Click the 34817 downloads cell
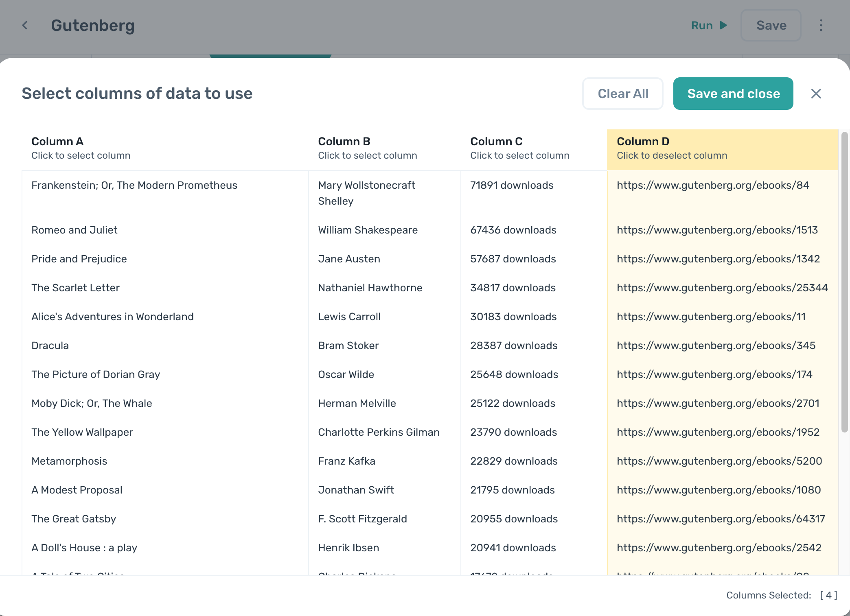The image size is (850, 616). pos(513,288)
